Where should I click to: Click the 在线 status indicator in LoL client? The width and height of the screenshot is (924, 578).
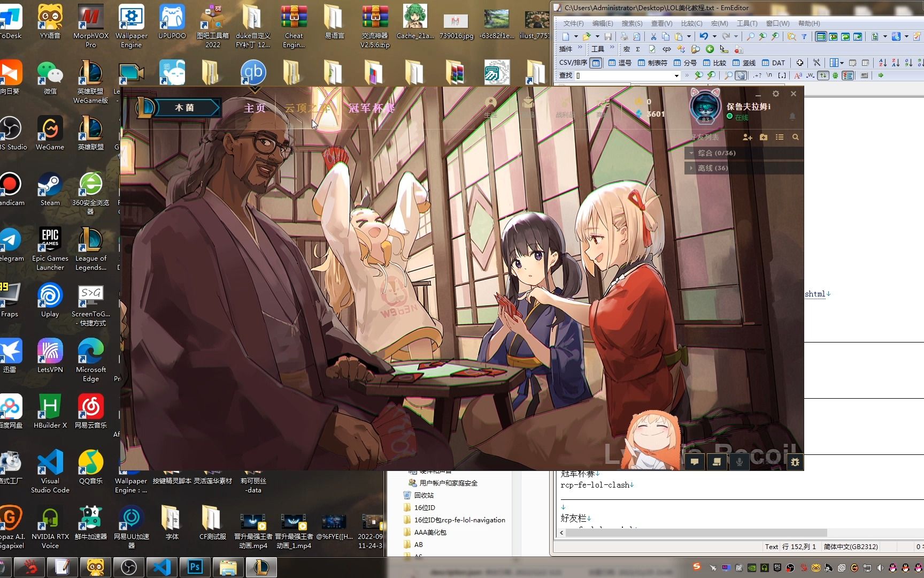[x=738, y=117]
